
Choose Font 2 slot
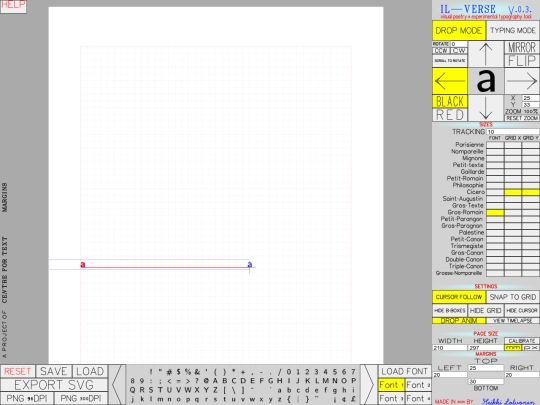[418, 385]
